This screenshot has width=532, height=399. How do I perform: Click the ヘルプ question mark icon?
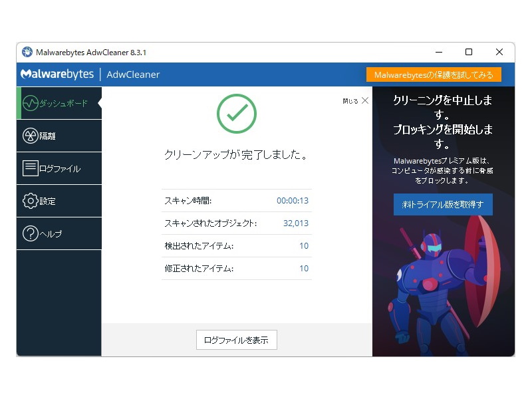pos(30,234)
